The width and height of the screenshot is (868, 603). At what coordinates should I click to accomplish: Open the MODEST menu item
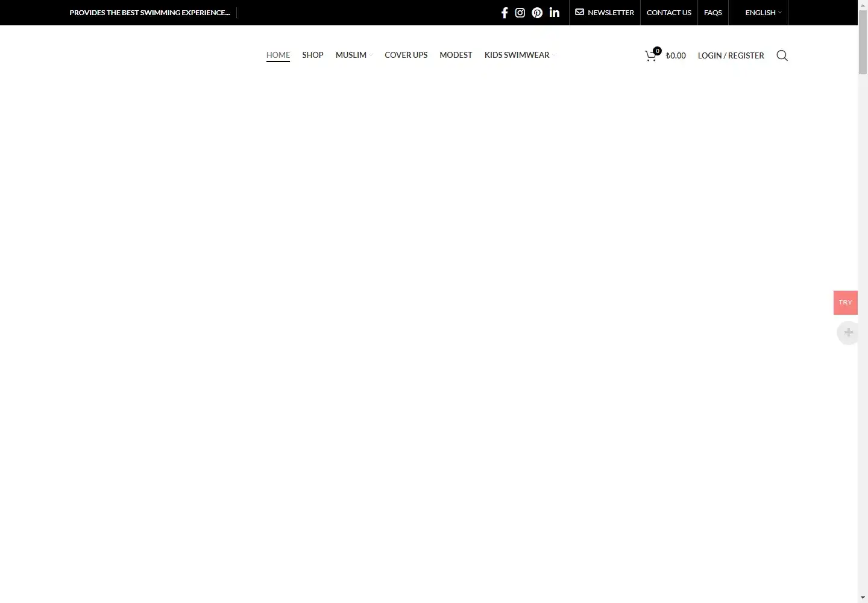(x=456, y=55)
